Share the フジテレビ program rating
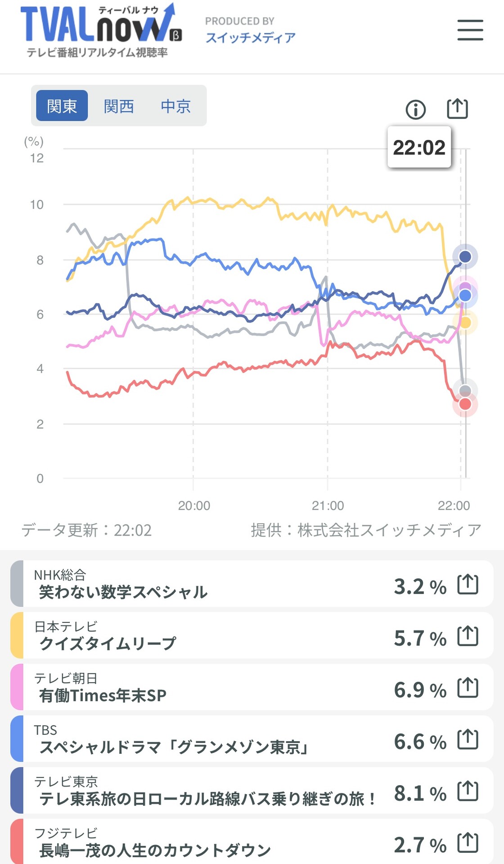The width and height of the screenshot is (504, 864). 468,843
